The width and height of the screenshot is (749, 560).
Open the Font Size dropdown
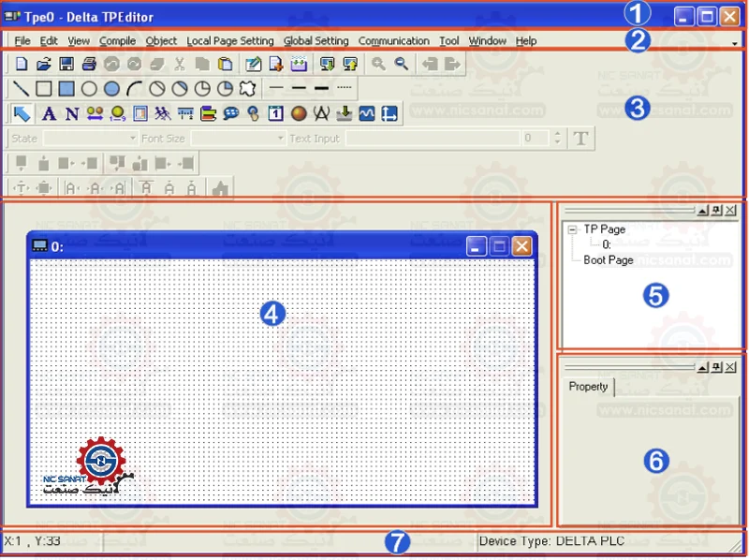(x=280, y=139)
